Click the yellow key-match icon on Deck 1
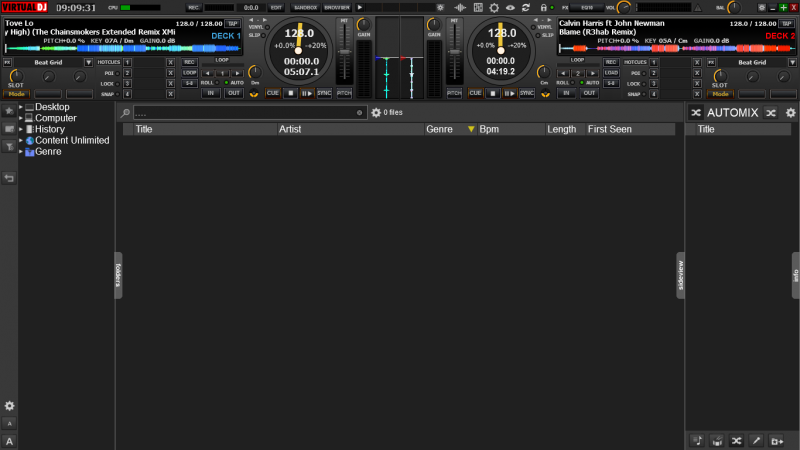Viewport: 800px width, 450px height. [x=254, y=93]
